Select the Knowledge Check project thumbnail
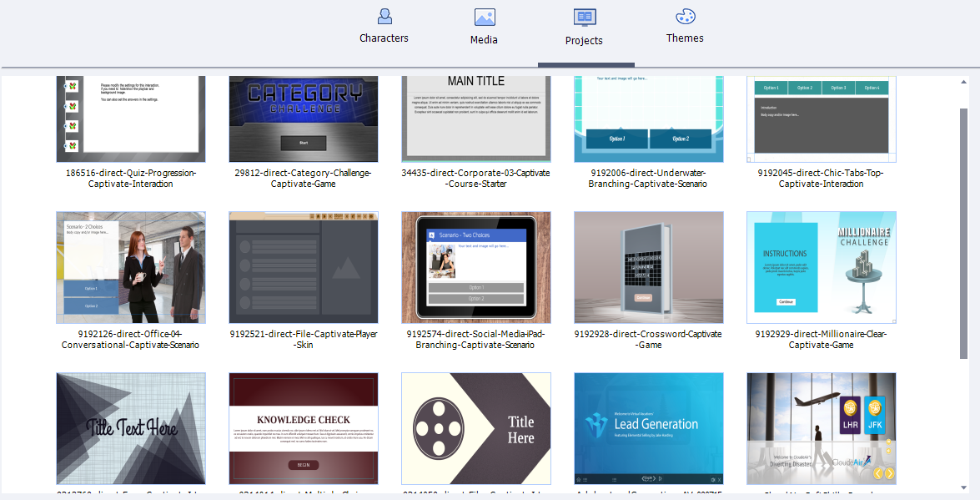Image resolution: width=980 pixels, height=500 pixels. (x=304, y=428)
